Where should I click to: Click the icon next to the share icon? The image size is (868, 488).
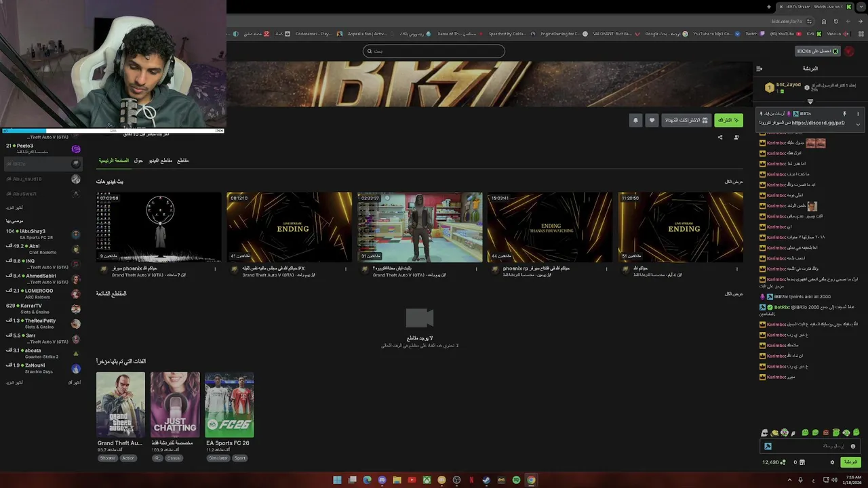point(736,138)
